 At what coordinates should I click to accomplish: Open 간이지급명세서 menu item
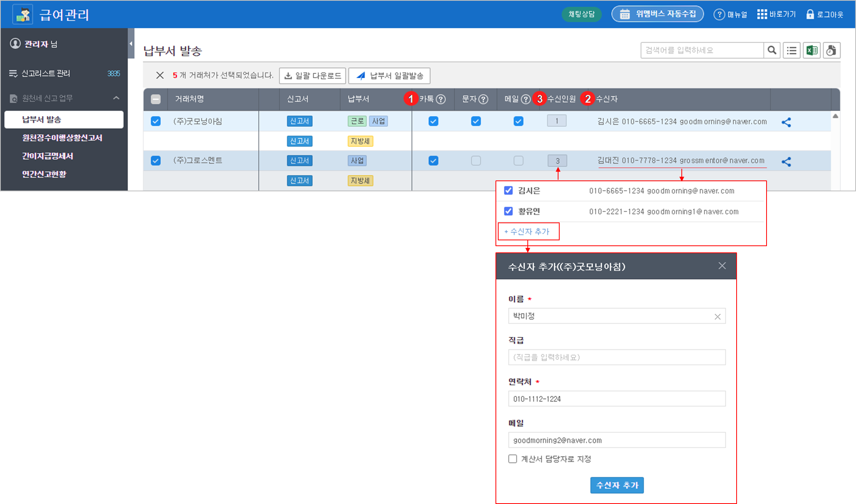[47, 156]
